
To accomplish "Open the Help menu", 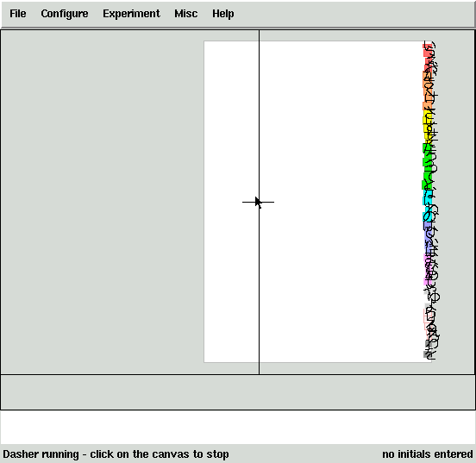I will pos(222,14).
